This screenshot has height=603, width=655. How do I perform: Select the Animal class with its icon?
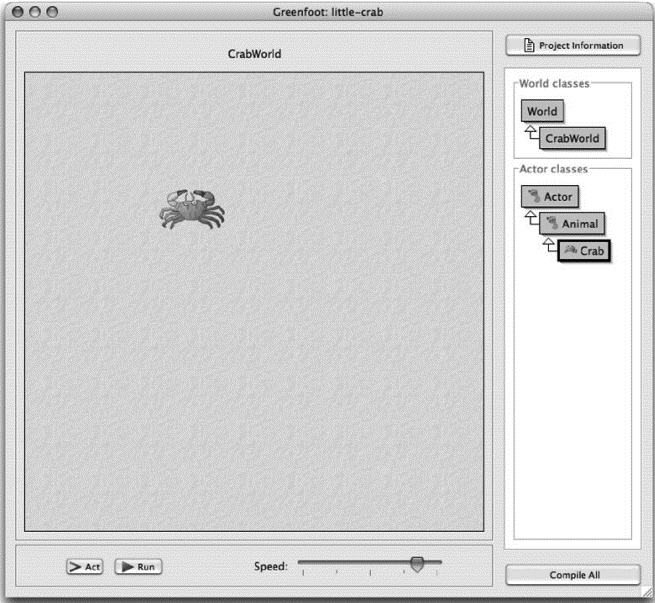coord(571,224)
